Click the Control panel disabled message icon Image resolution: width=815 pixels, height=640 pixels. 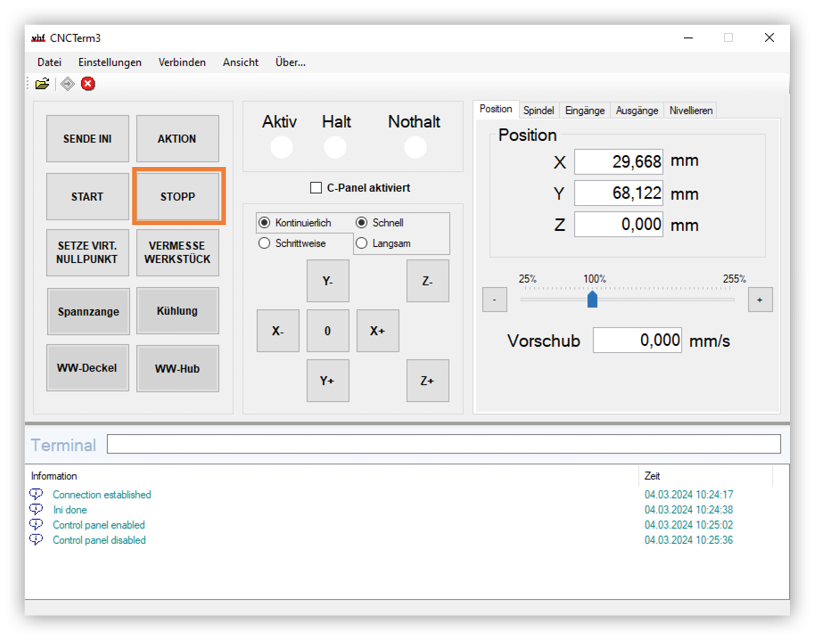(x=36, y=540)
